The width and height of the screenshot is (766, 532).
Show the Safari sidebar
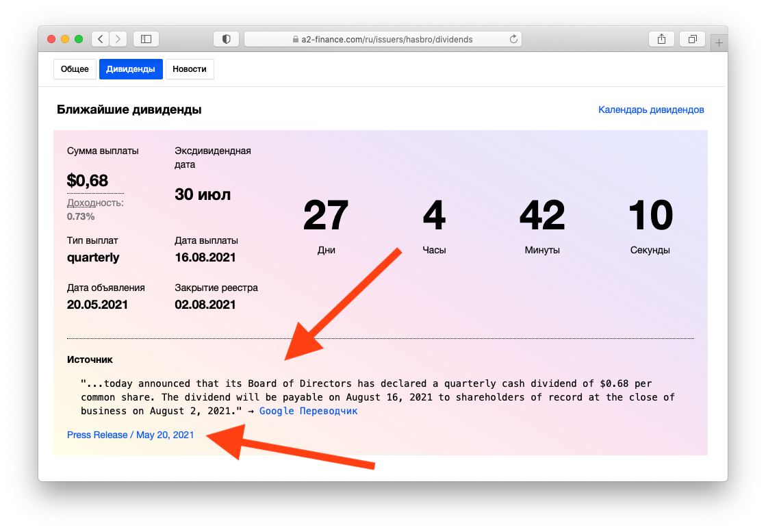(146, 39)
